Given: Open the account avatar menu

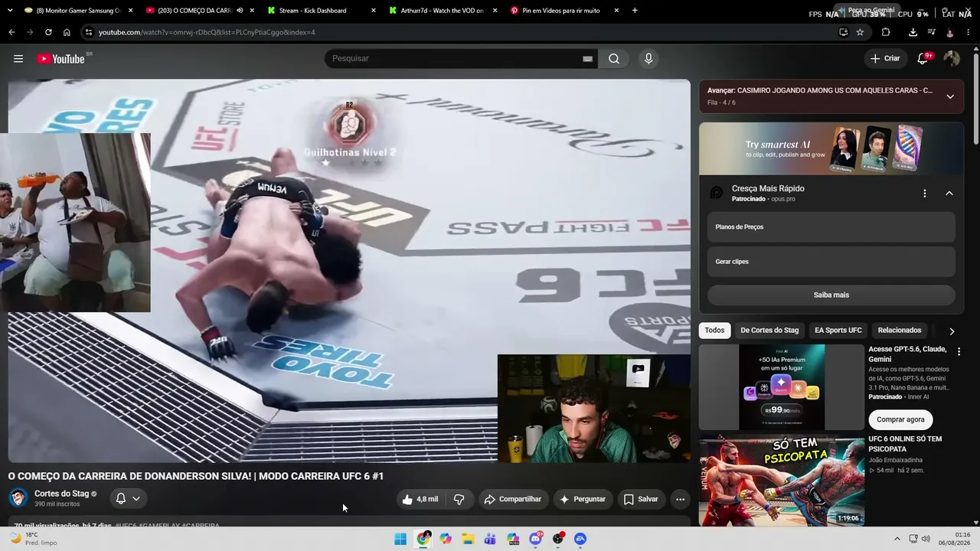Looking at the screenshot, I should [x=952, y=59].
